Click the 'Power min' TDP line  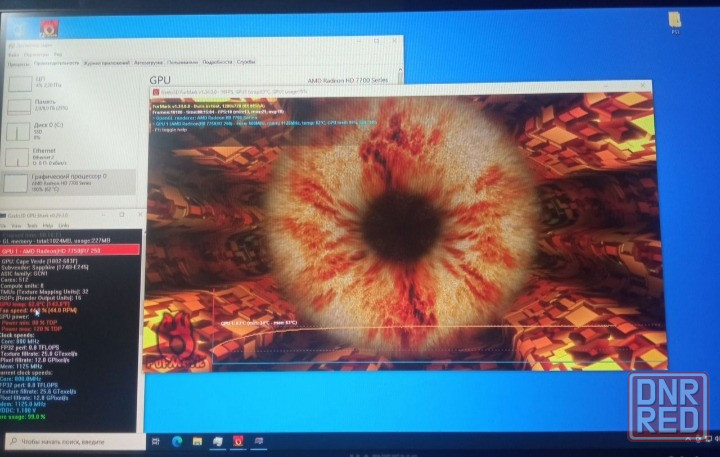[29, 323]
